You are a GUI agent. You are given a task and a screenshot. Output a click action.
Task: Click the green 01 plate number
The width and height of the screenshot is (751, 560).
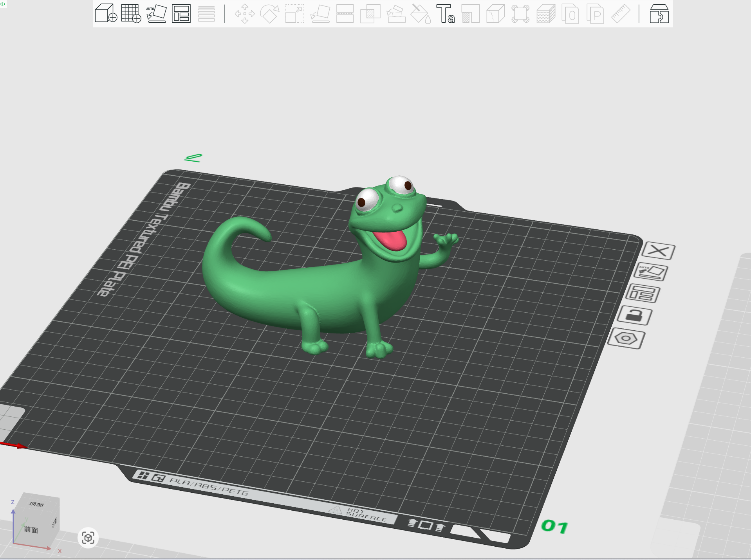point(554,527)
